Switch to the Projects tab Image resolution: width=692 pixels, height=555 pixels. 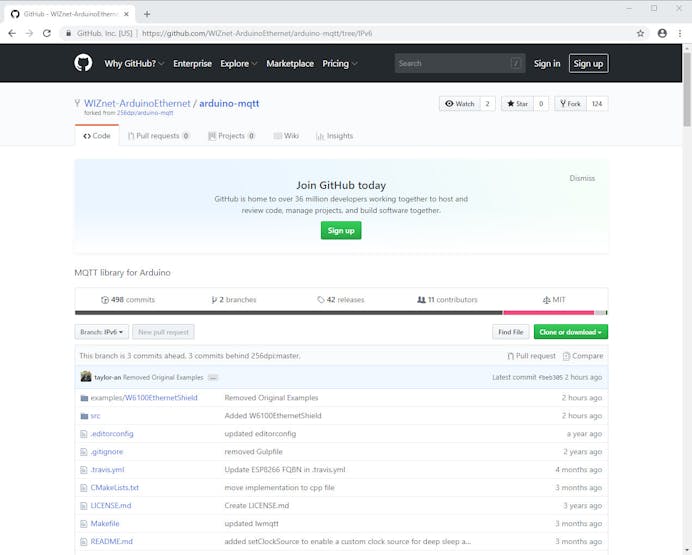(231, 136)
